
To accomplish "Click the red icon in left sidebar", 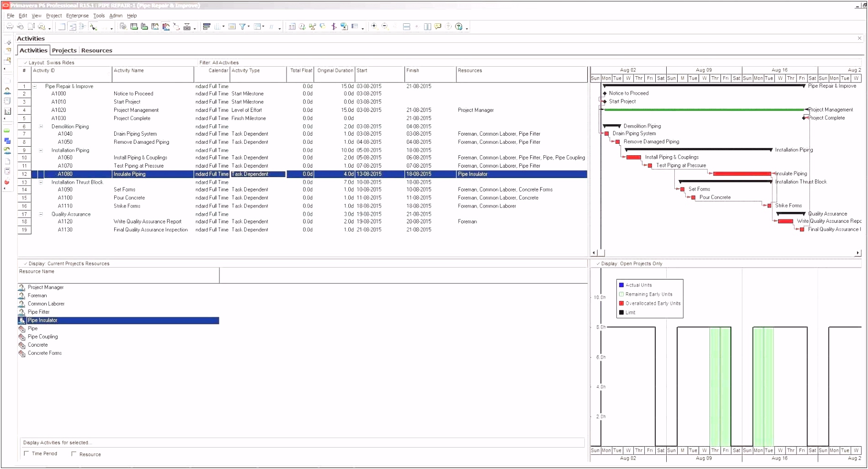I will point(7,182).
